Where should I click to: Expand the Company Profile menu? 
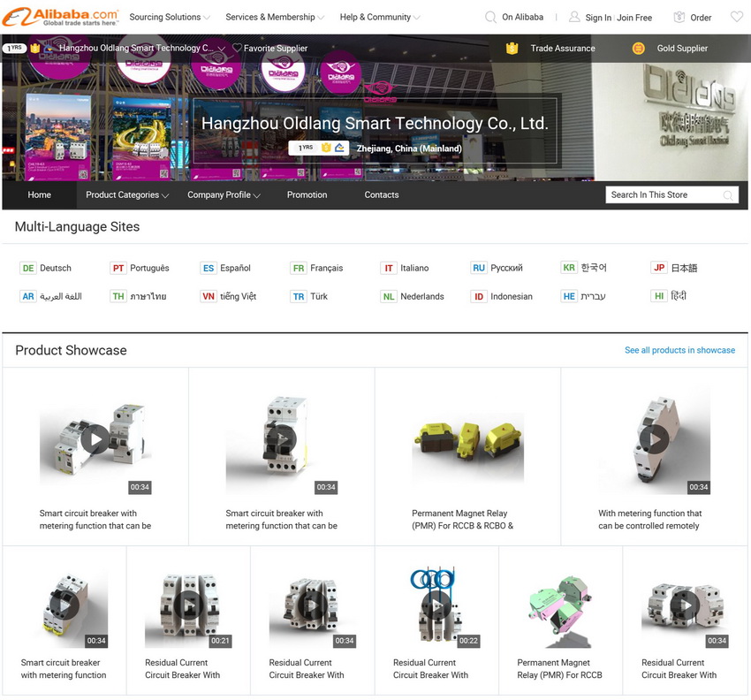[223, 195]
